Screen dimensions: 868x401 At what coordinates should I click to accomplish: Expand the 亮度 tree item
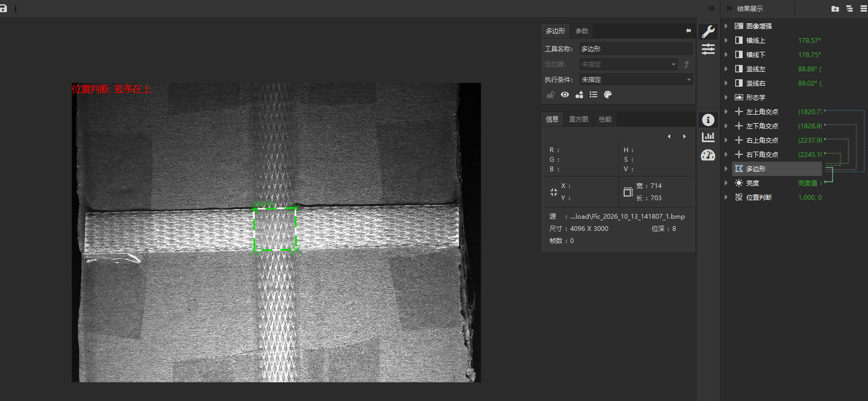click(x=726, y=183)
